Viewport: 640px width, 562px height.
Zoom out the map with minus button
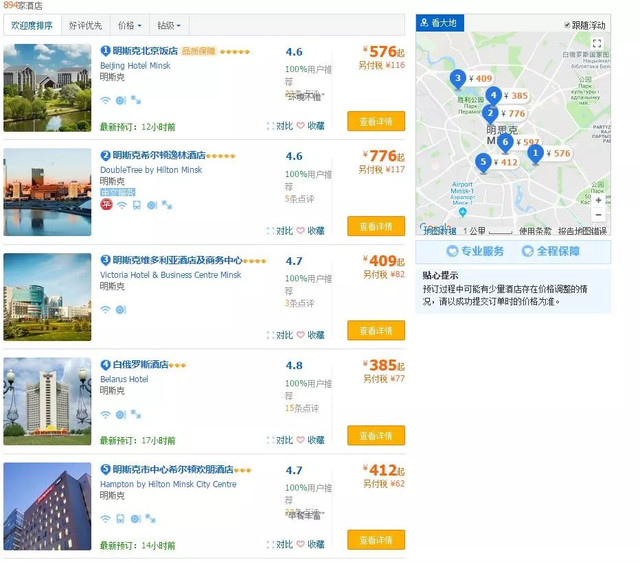click(598, 215)
